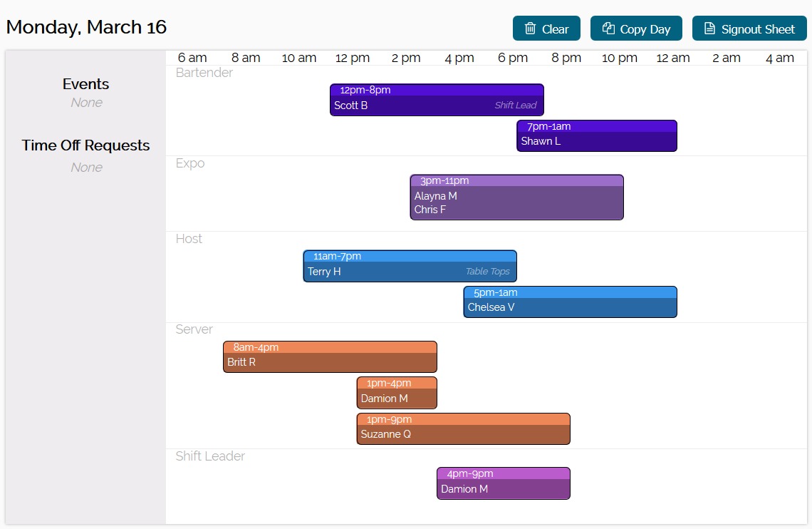Click the Events section in the sidebar
812x529 pixels.
click(x=85, y=83)
